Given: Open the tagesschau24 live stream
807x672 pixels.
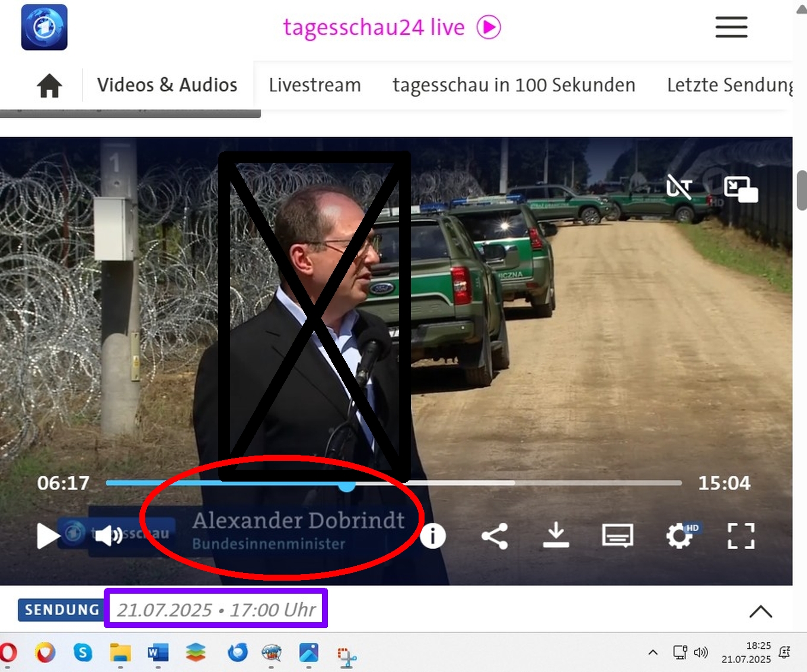Looking at the screenshot, I should coord(391,27).
